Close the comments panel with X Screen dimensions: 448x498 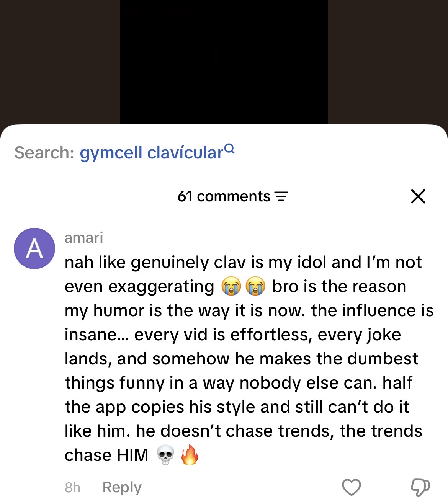418,196
